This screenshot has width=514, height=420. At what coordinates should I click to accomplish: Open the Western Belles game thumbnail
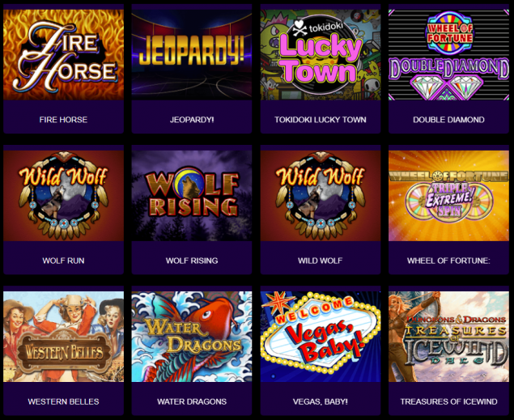tap(64, 337)
